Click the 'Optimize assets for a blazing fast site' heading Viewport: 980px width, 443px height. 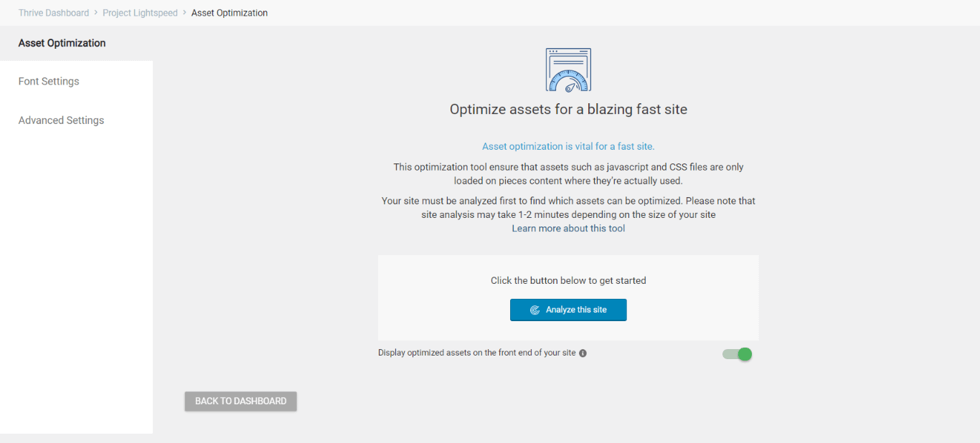(x=568, y=110)
